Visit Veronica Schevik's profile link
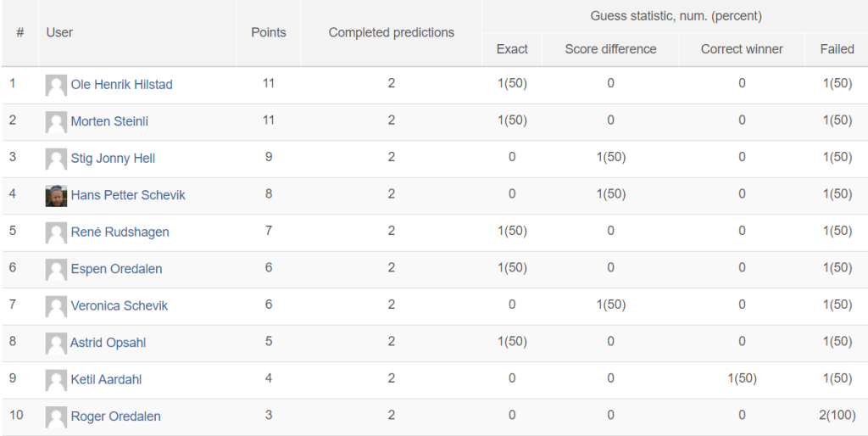 [x=119, y=306]
